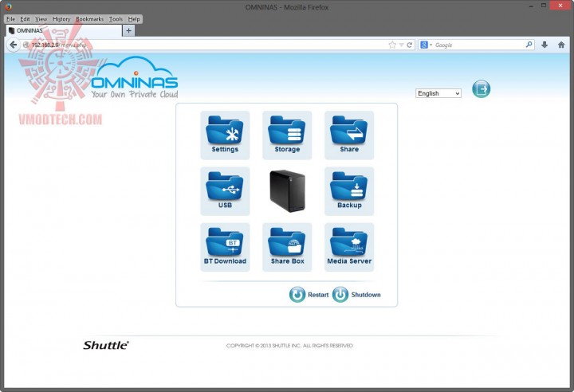
Task: Click the OMNINAS cloud logo
Action: click(135, 77)
